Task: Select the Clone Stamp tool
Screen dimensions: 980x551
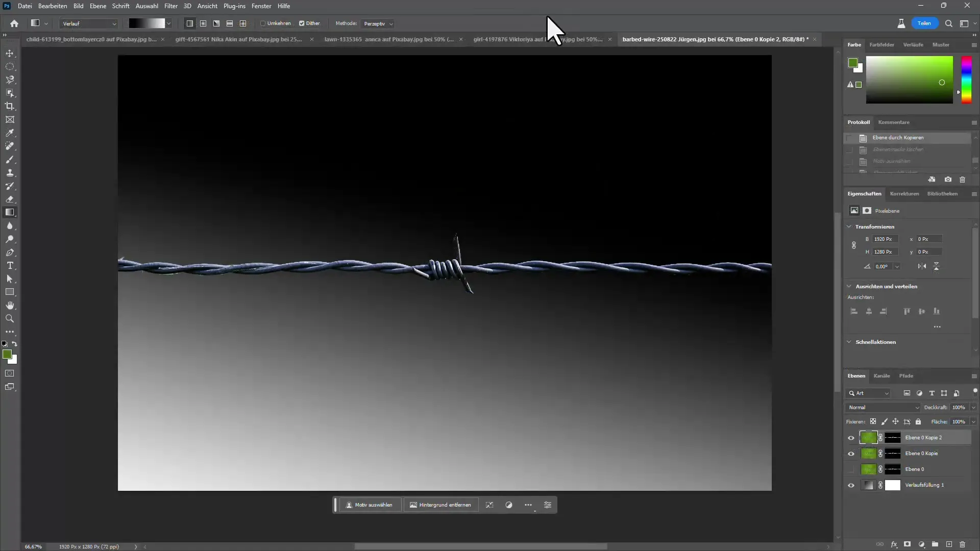Action: point(10,173)
